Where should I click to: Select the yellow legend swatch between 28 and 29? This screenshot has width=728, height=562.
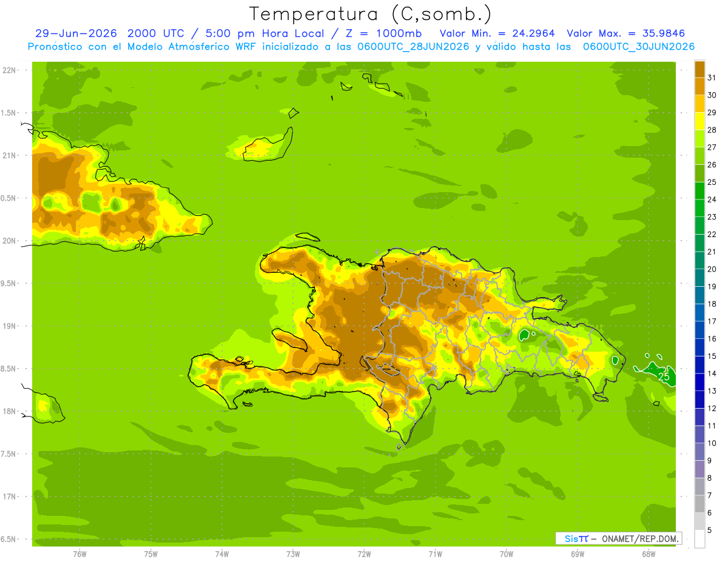(699, 121)
